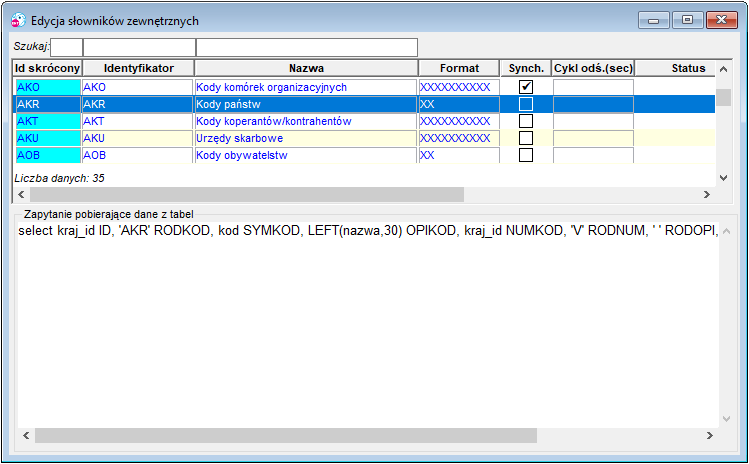Uncheck Synch. for Kody komórek organizacyjnych
749x464 pixels.
[526, 87]
